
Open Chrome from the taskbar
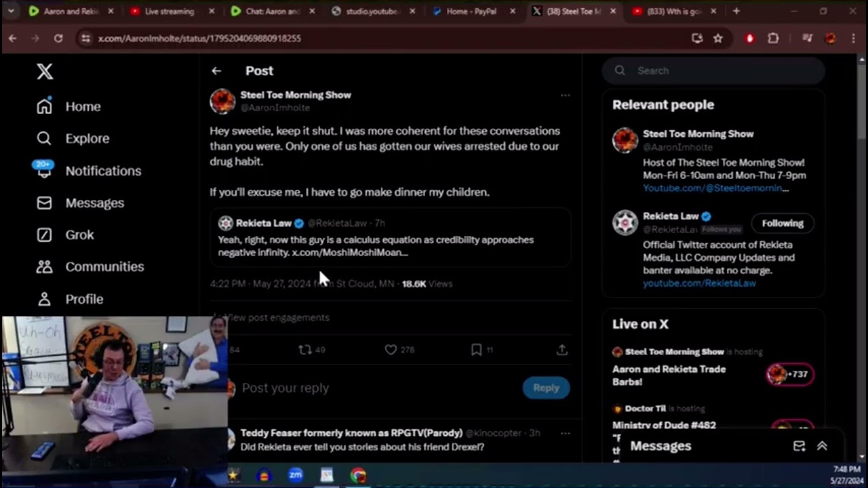[x=359, y=475]
